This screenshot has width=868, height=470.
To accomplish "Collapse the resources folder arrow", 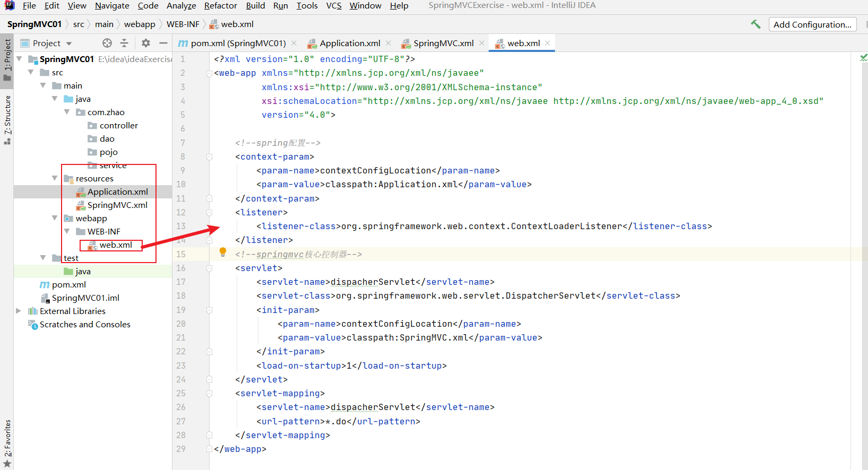I will [55, 178].
